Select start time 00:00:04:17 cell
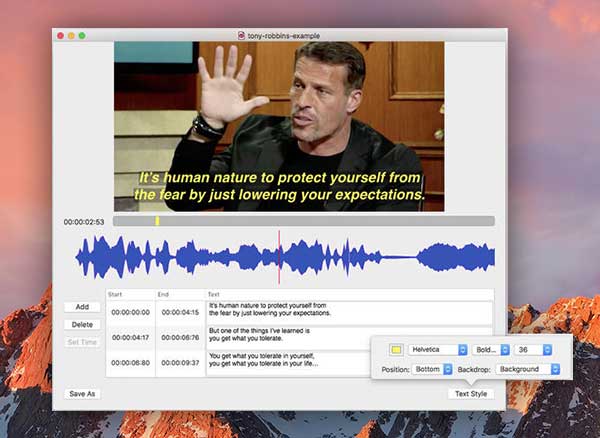This screenshot has height=438, width=600. tap(130, 338)
